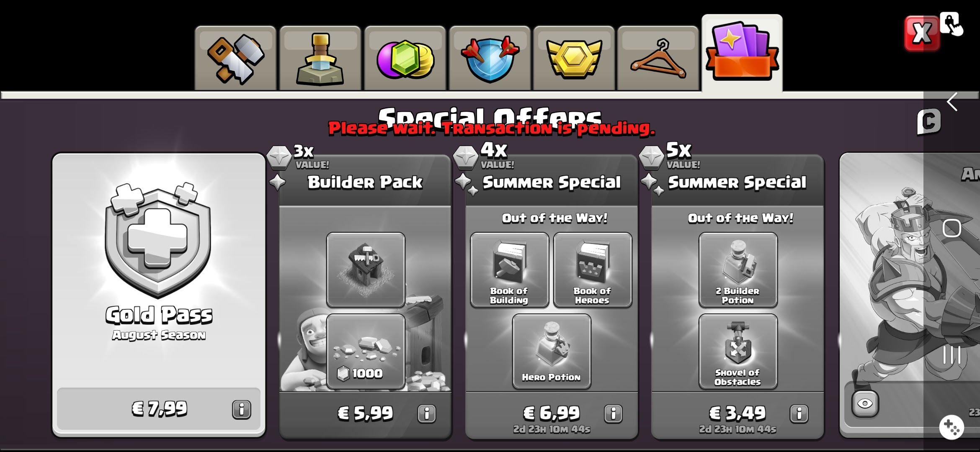Close the shop with red X
Screen dimensions: 980x452
click(922, 33)
